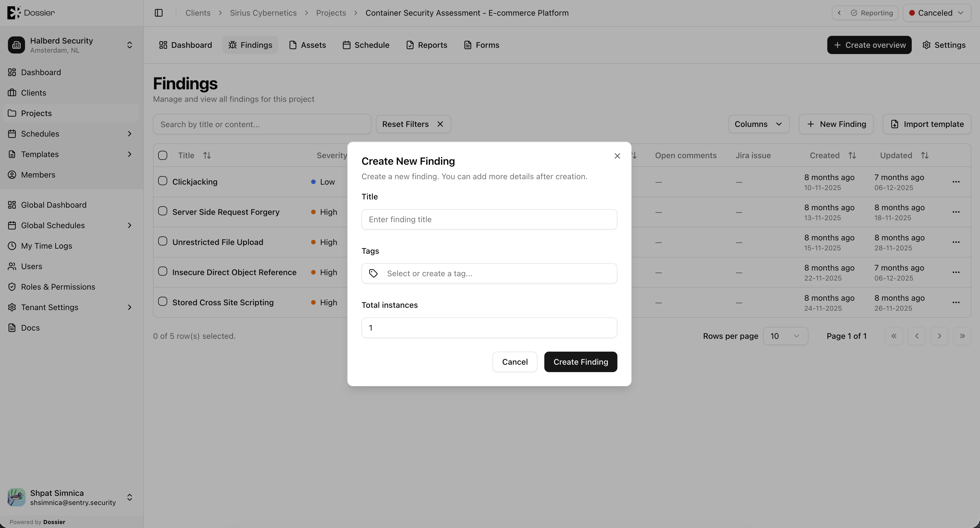The height and width of the screenshot is (528, 980).
Task: Select the Unrestricted File Upload checkbox
Action: pyautogui.click(x=162, y=241)
